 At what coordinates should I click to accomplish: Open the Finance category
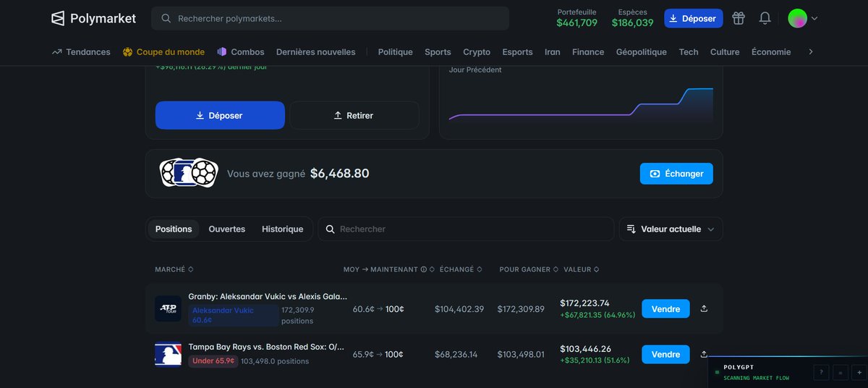point(588,52)
